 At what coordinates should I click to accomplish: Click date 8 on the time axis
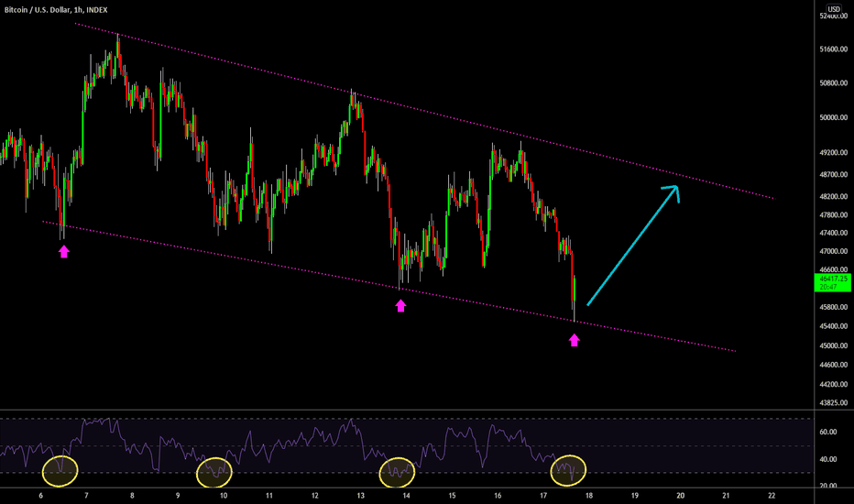[132, 496]
